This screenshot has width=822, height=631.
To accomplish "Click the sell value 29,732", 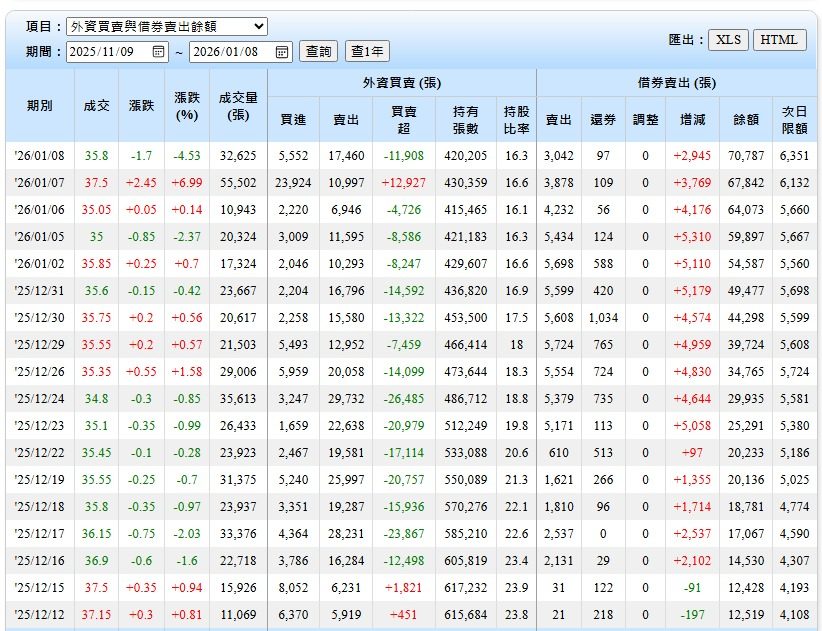I will point(346,399).
